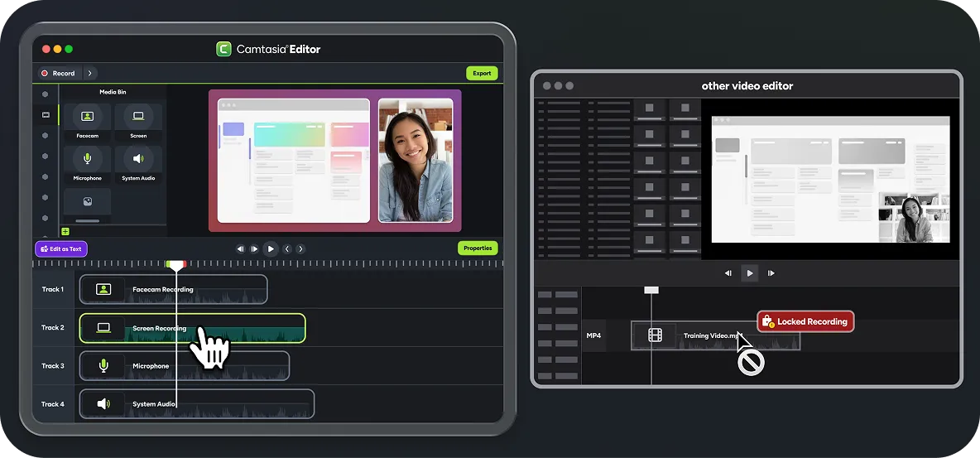Click the microphone icon on Track 3 clip
The image size is (980, 458).
[x=103, y=366]
